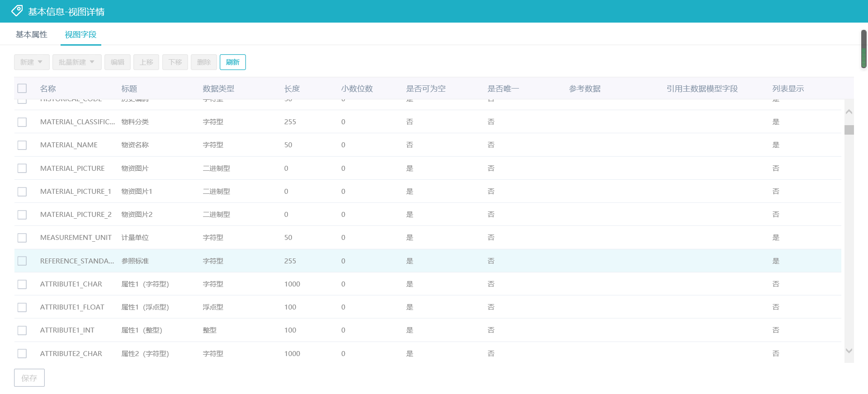868x394 pixels.
Task: Click the 物资名称 title cell
Action: (x=135, y=145)
